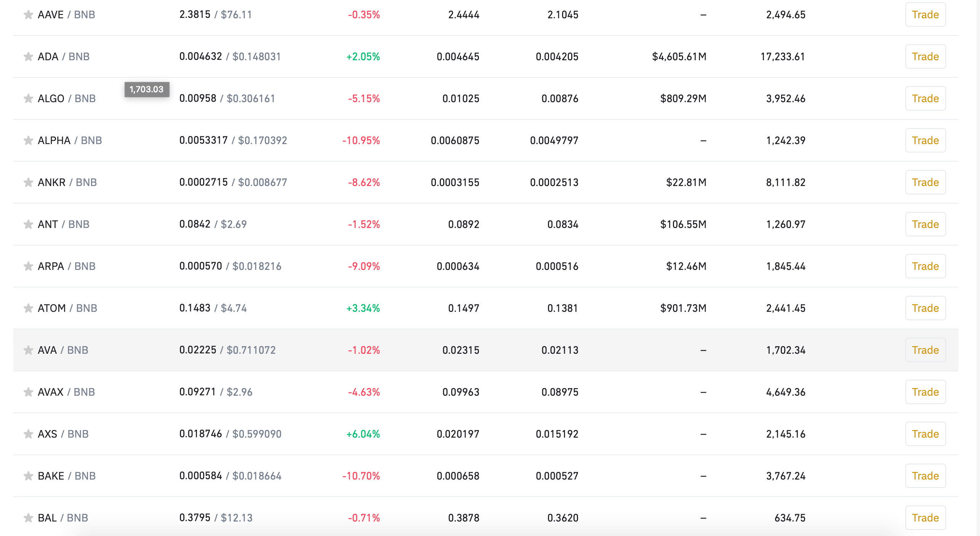Select AVAX / BNB pair text

point(66,392)
